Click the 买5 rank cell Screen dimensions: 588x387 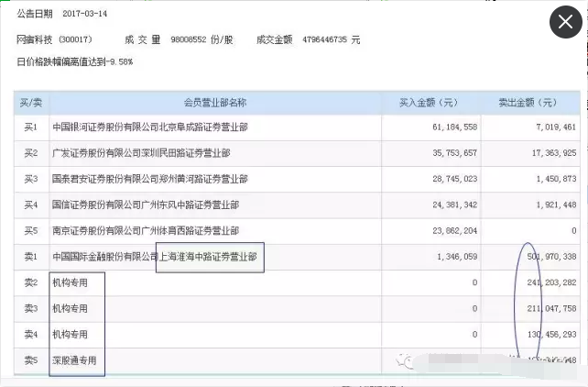pyautogui.click(x=31, y=231)
